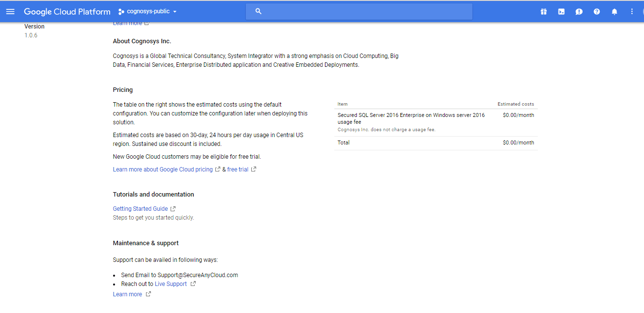Image resolution: width=644 pixels, height=313 pixels.
Task: Open the three-dot more options menu
Action: coord(632,12)
